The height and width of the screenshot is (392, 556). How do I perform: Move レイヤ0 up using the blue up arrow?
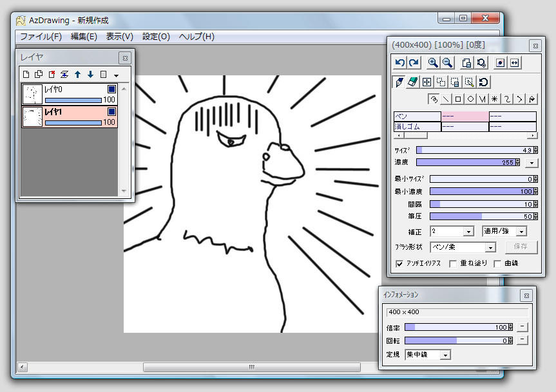click(x=77, y=75)
